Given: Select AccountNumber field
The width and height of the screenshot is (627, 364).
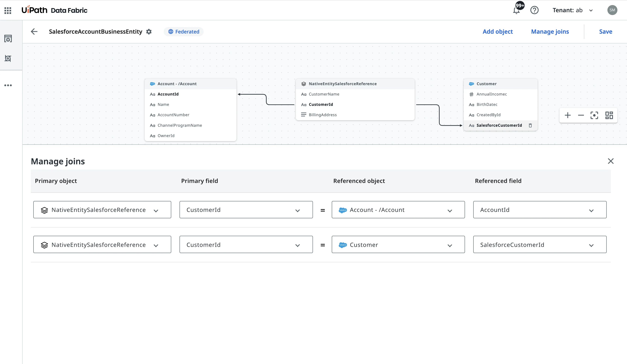Looking at the screenshot, I should pyautogui.click(x=190, y=115).
